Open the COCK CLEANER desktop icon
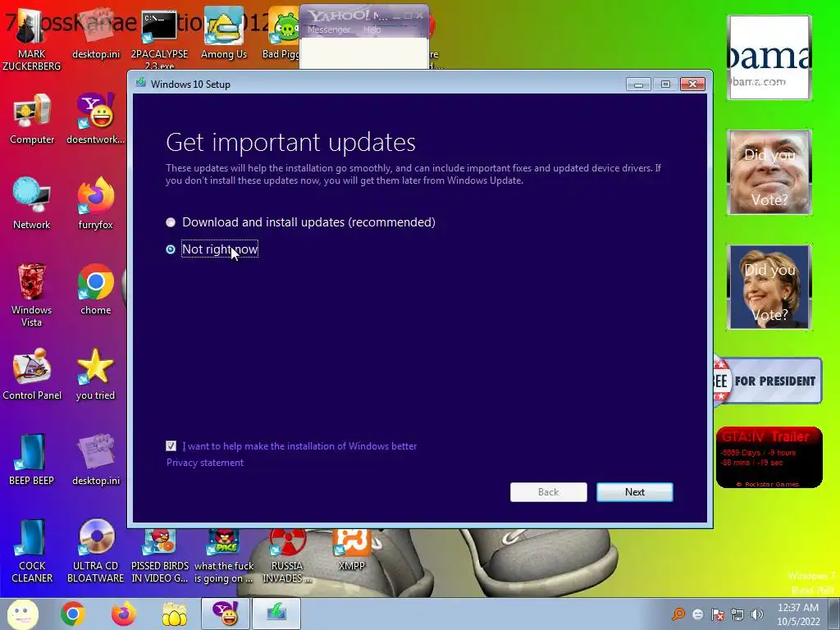Image resolution: width=840 pixels, height=630 pixels. (32, 550)
